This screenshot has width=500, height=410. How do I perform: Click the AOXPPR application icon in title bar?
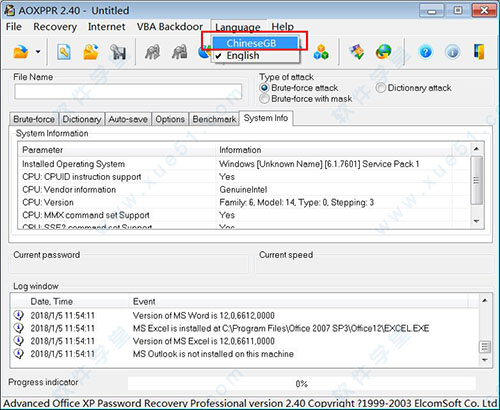tap(9, 10)
